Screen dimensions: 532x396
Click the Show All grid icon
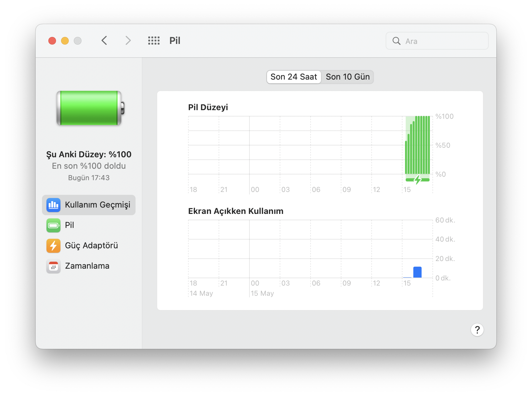(154, 40)
